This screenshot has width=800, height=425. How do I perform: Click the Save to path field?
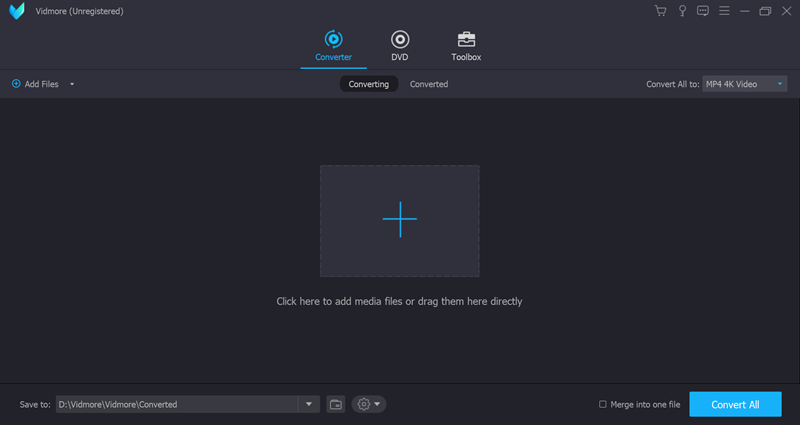click(x=176, y=404)
